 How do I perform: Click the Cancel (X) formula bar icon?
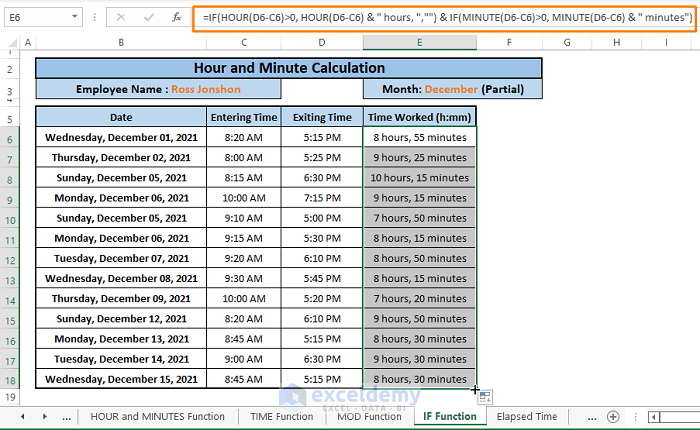tap(121, 17)
